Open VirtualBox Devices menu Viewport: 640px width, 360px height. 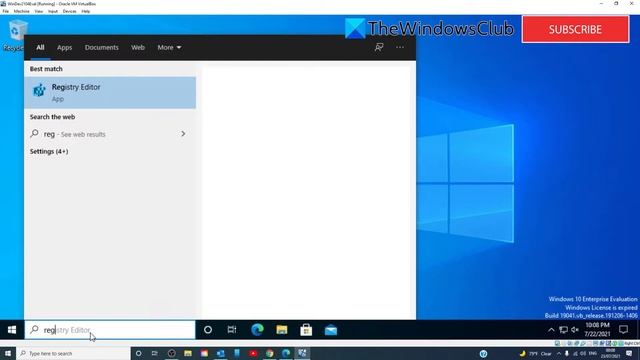click(x=69, y=11)
